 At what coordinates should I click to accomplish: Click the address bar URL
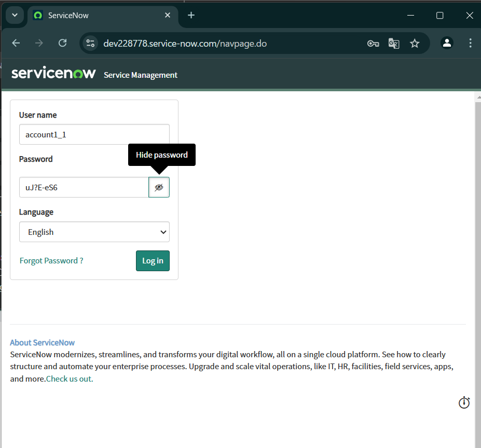(x=185, y=44)
